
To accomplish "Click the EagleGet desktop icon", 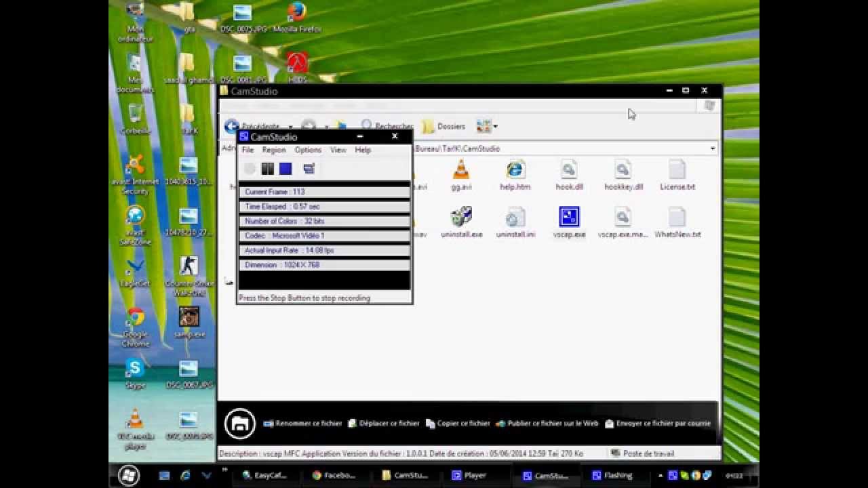I will tap(135, 272).
